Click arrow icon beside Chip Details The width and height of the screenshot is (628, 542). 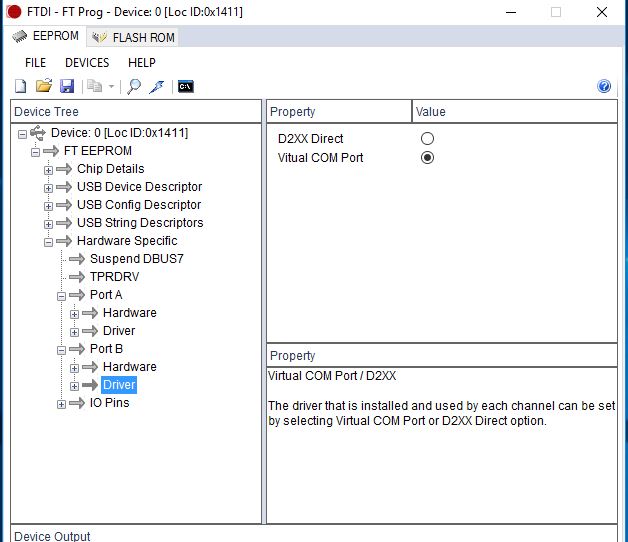[64, 169]
